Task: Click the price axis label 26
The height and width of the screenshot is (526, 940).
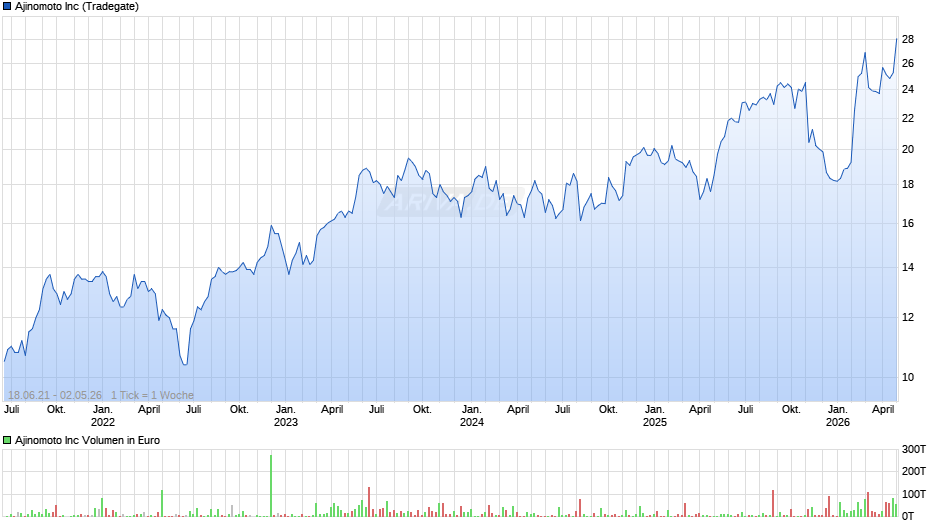Action: [908, 64]
